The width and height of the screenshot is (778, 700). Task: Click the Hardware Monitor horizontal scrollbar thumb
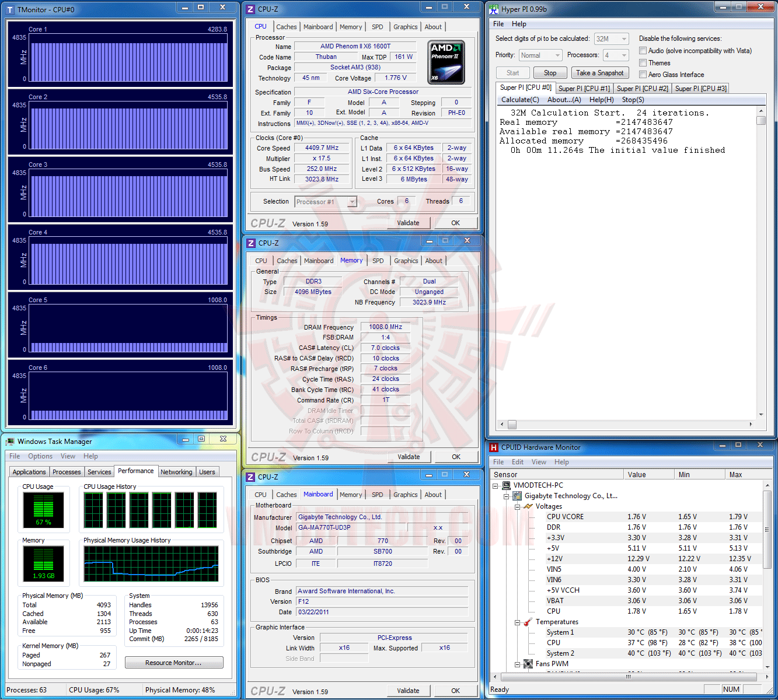point(629,677)
